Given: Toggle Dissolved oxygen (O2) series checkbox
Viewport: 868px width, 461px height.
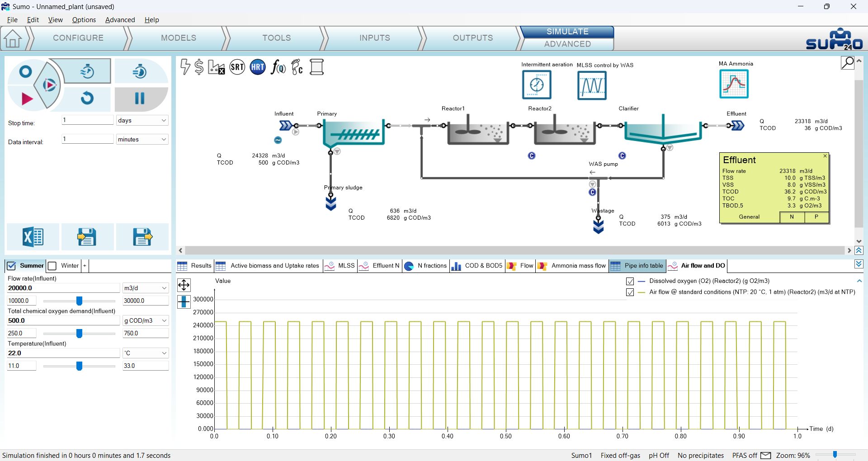Looking at the screenshot, I should (630, 281).
